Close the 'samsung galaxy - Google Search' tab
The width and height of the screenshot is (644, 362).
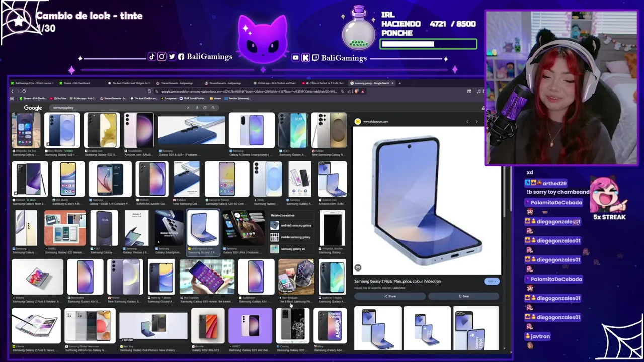[x=393, y=83]
